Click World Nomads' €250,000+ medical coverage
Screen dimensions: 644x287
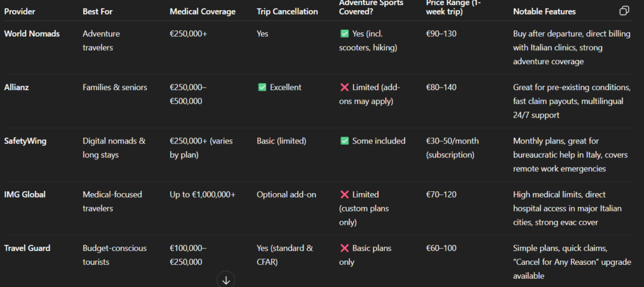click(189, 34)
